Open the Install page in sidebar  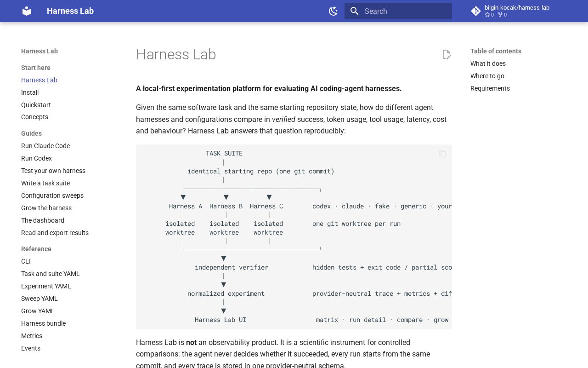30,92
